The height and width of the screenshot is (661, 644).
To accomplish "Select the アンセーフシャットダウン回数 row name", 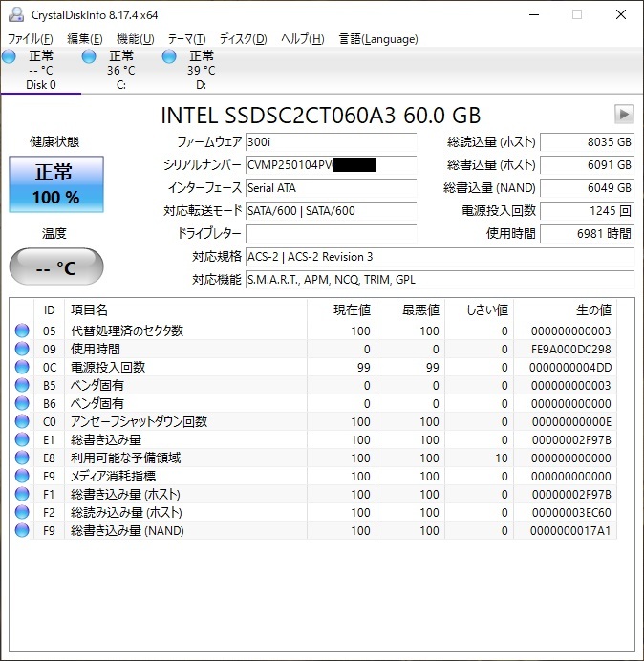I will tap(139, 421).
